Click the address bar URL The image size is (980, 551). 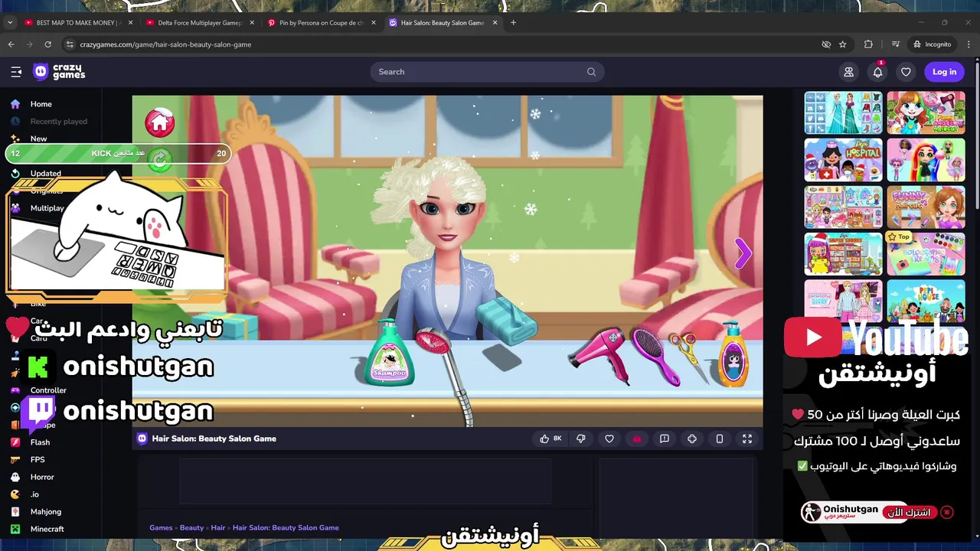click(165, 44)
